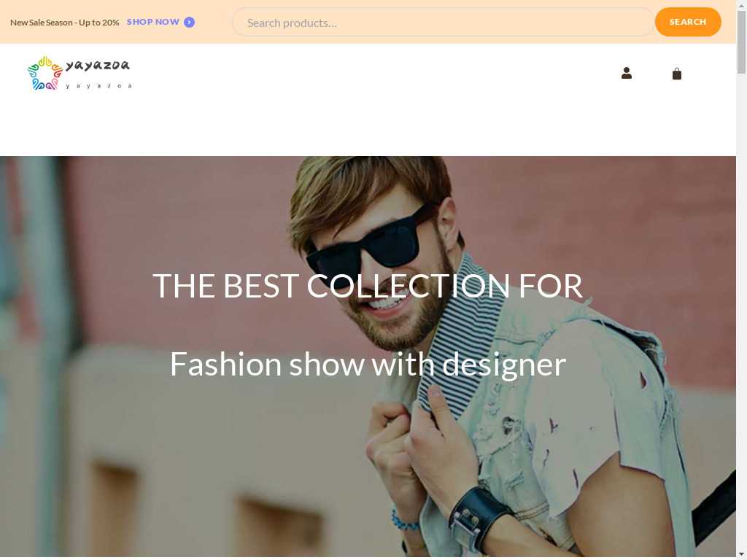Open the user account icon

coord(627,73)
